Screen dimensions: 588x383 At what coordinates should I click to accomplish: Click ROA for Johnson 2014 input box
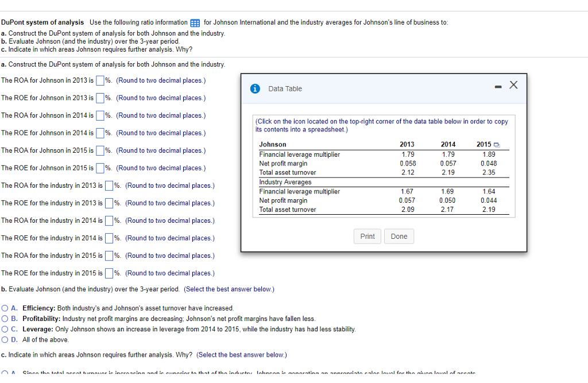pos(100,115)
